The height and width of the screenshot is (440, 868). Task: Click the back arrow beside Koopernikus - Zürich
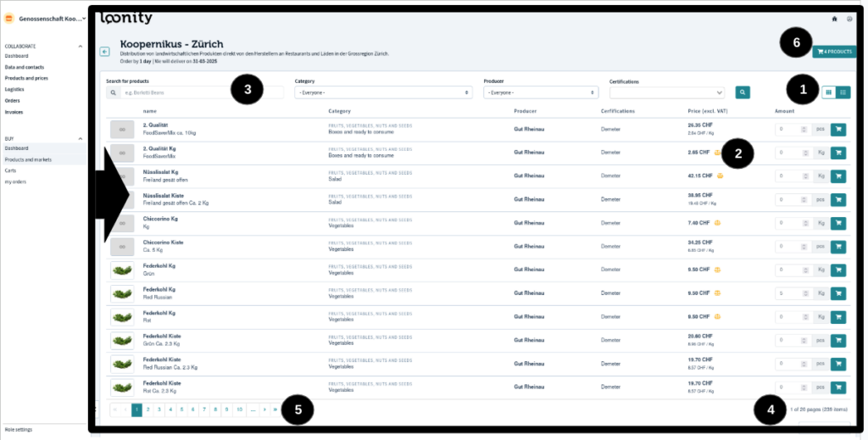[x=105, y=52]
